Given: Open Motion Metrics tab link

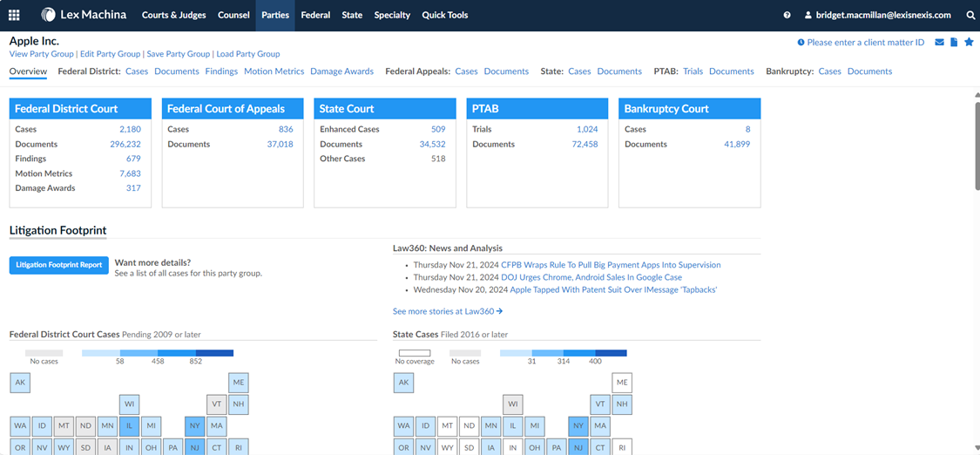Looking at the screenshot, I should 274,71.
